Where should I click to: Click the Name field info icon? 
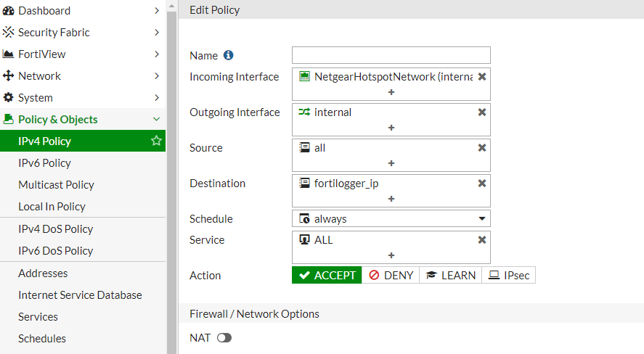pyautogui.click(x=229, y=55)
